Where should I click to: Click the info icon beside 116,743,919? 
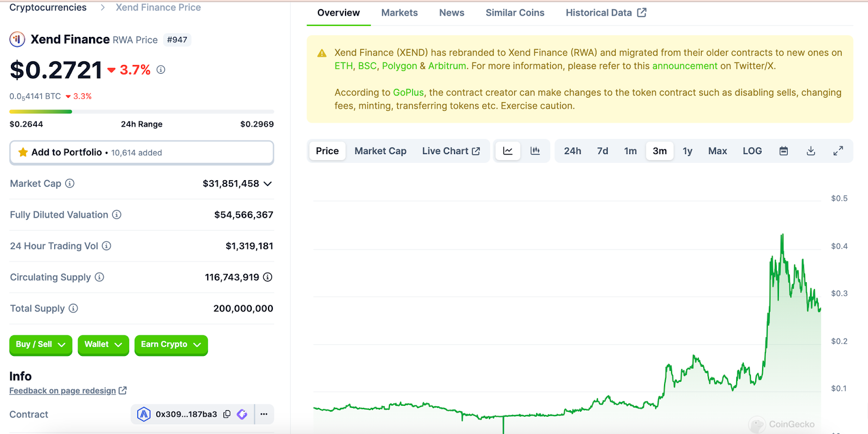tap(267, 277)
